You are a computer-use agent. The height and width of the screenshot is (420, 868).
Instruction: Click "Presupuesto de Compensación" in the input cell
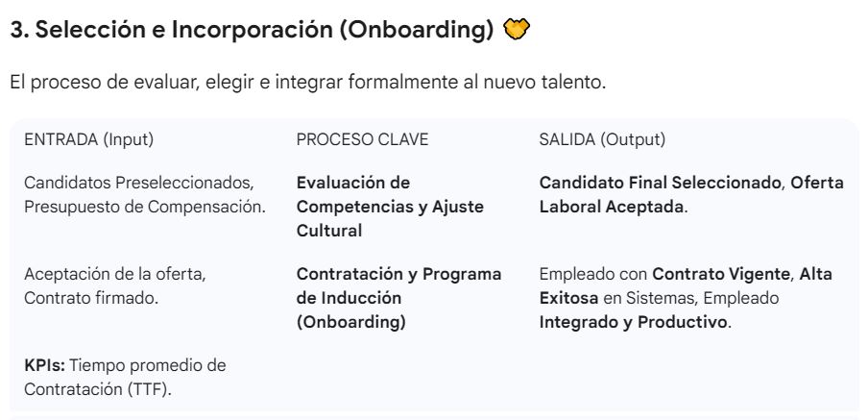coord(144,207)
